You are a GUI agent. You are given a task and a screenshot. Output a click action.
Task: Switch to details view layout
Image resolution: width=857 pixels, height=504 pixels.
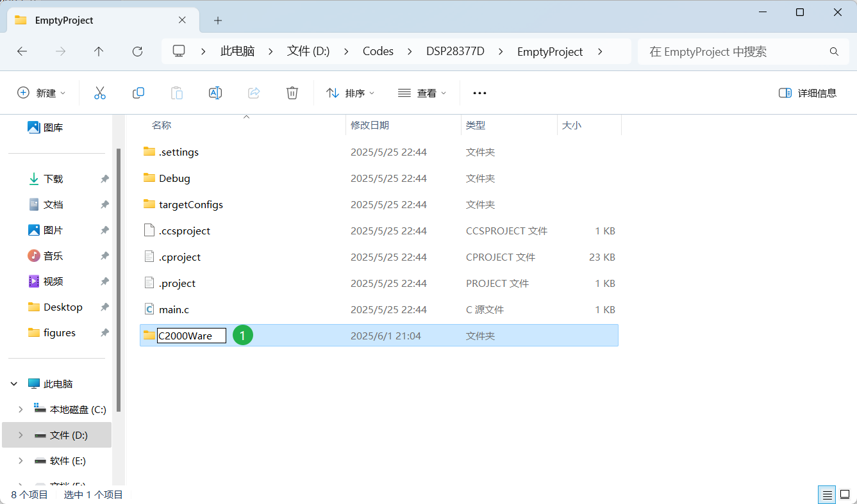pos(827,494)
